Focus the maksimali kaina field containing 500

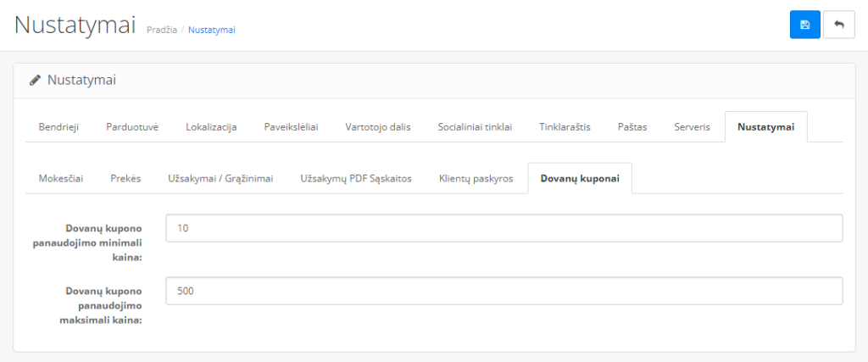(x=504, y=291)
